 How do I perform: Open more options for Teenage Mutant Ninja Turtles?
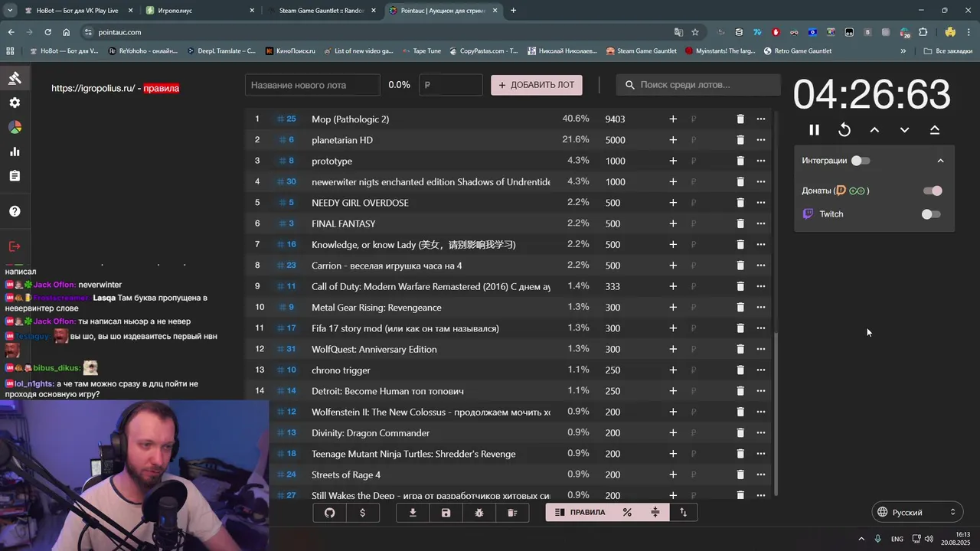[760, 454]
